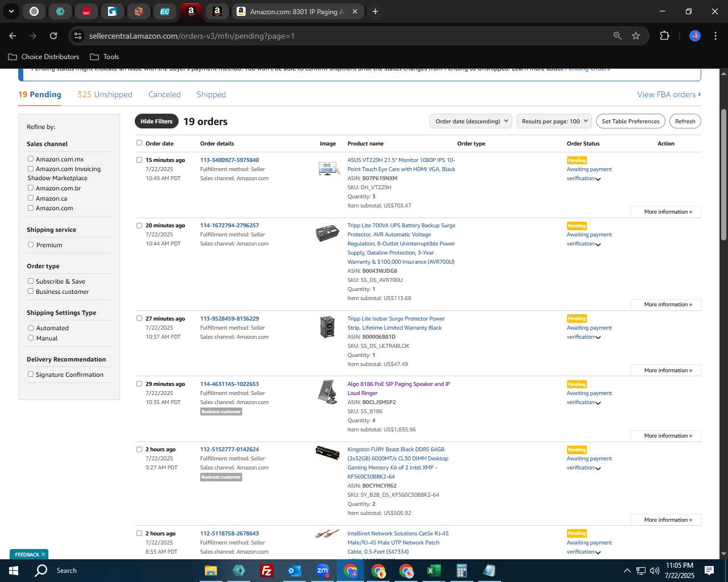The height and width of the screenshot is (582, 728).
Task: Open Excel from the taskbar
Action: pyautogui.click(x=434, y=571)
